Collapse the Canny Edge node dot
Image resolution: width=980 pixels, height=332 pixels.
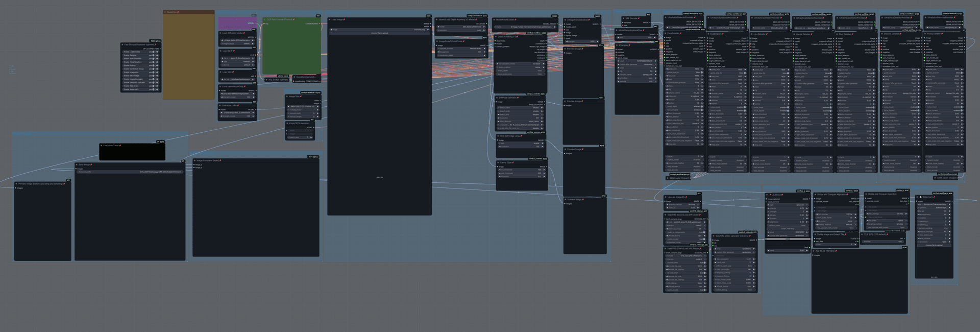[x=498, y=162]
